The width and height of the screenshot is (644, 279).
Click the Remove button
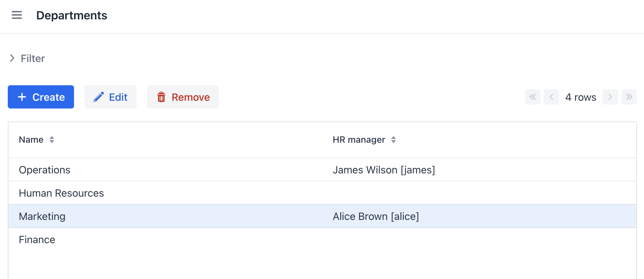coord(183,97)
